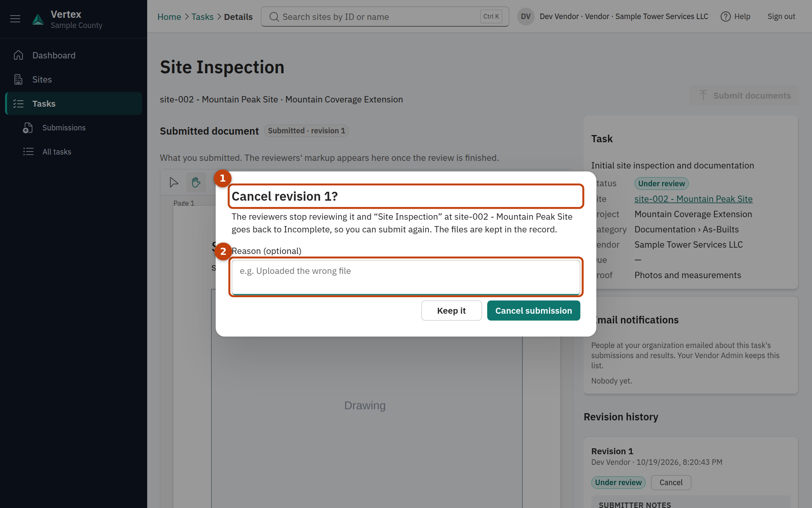
Task: Confirm with Cancel submission button
Action: pos(534,311)
